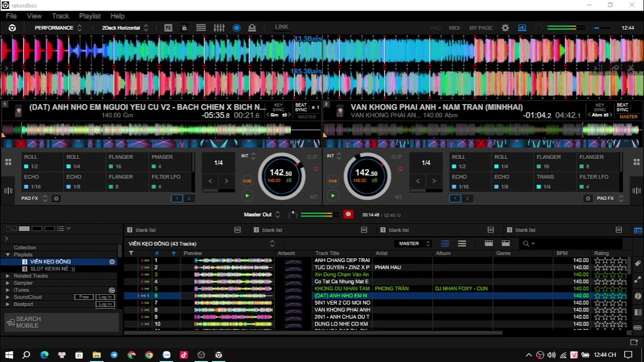Click the search magnifier in the browser
Viewport: 644px width, 362px height.
coord(526,243)
